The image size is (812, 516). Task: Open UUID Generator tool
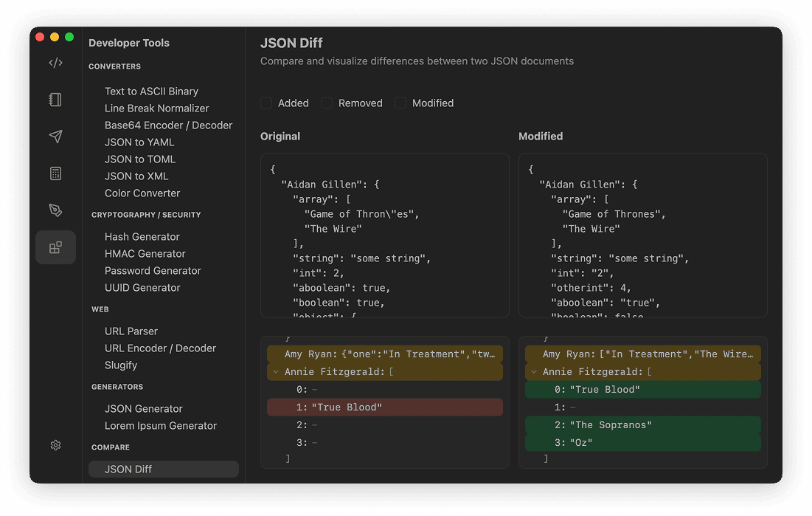point(142,288)
